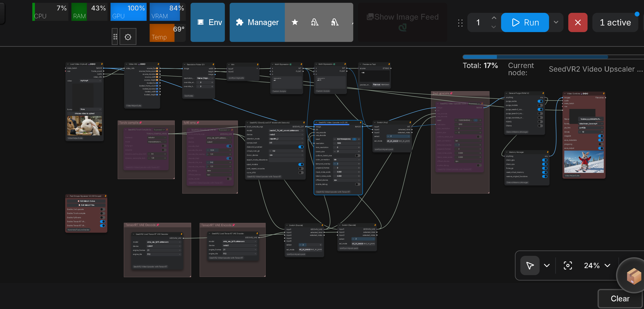
Task: Open the Env panel
Action: 208,22
